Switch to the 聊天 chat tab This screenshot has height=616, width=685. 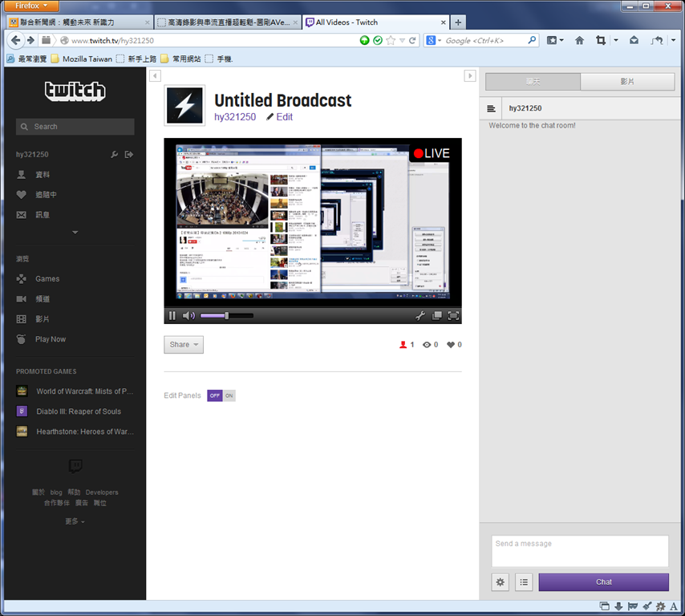pyautogui.click(x=533, y=81)
